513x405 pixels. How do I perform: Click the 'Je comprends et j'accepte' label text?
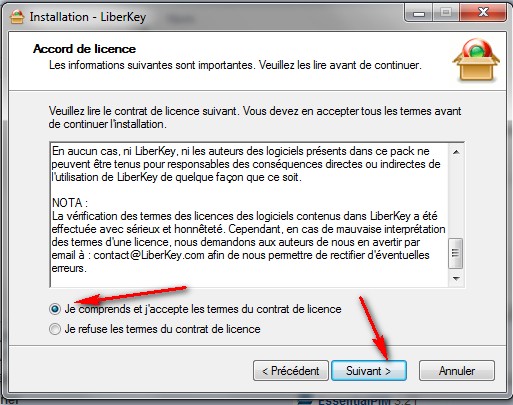pos(203,309)
